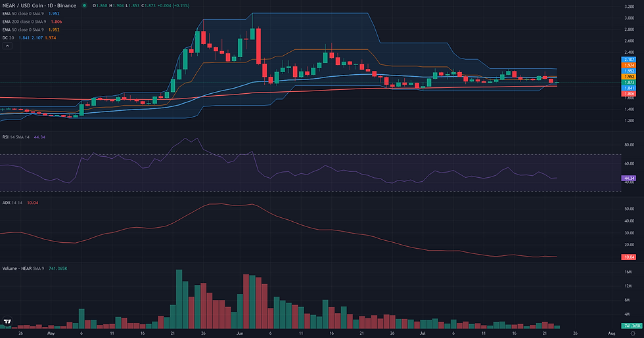Click the May label on time axis
The width and height of the screenshot is (644, 338).
tap(51, 333)
